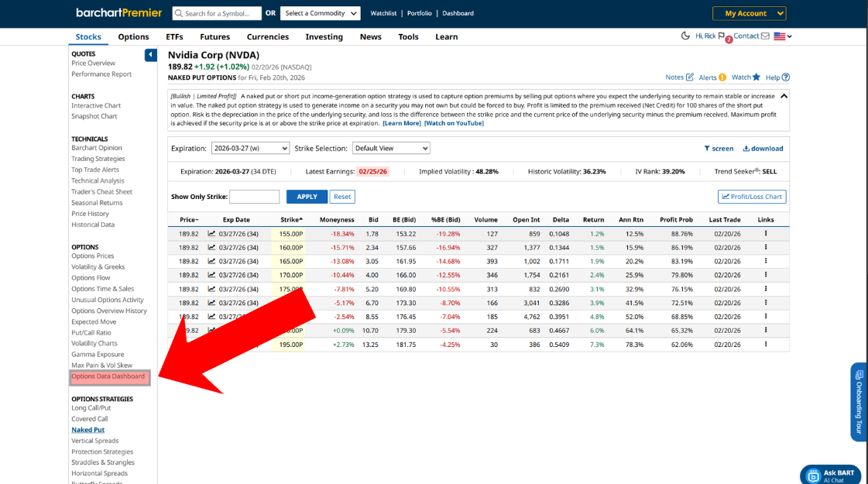Open chart icon for 155.00P row

tap(211, 234)
